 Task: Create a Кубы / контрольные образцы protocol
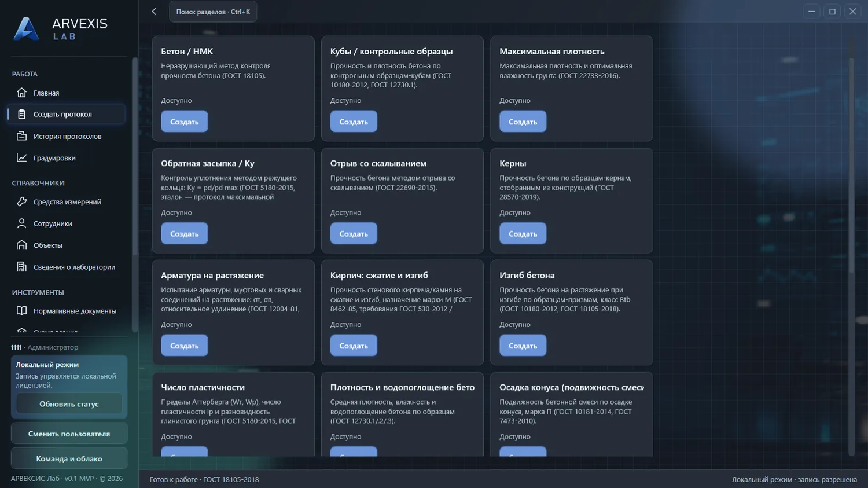click(354, 122)
